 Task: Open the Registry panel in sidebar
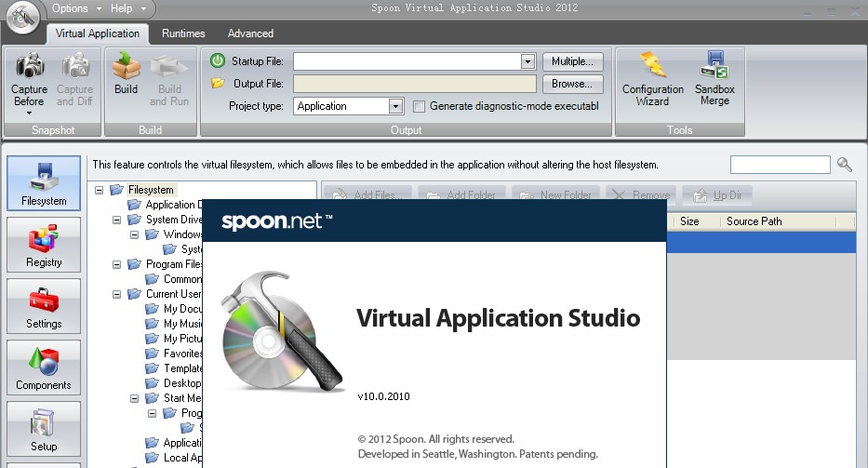point(44,245)
